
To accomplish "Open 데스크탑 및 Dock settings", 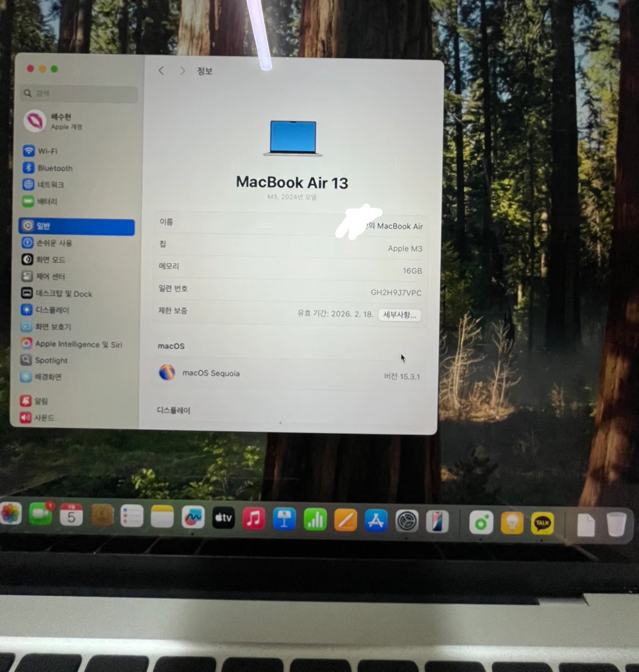I will click(57, 294).
